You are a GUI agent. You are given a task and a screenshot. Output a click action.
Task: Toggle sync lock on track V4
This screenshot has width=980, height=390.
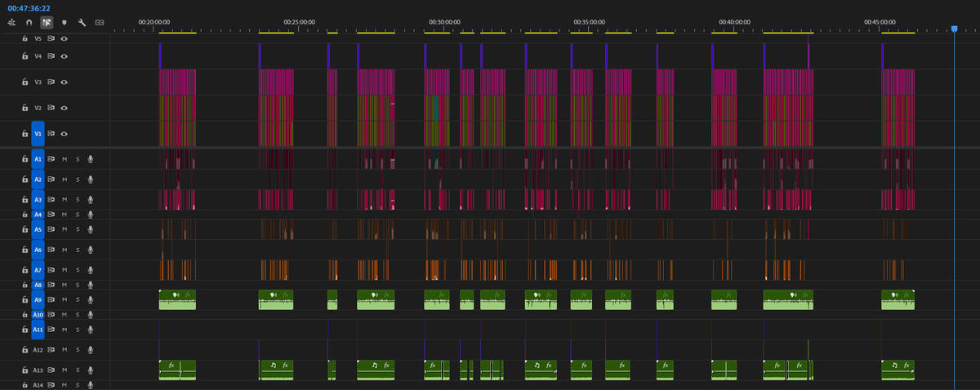(x=51, y=56)
